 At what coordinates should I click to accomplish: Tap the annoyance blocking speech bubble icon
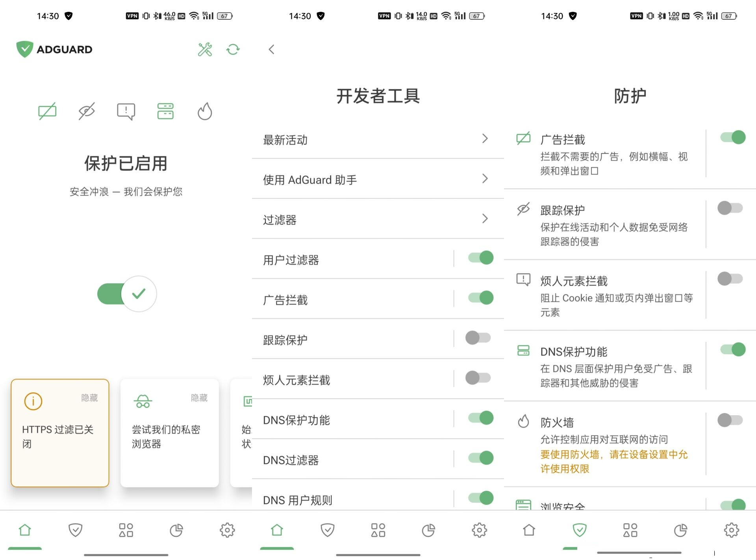click(x=126, y=111)
